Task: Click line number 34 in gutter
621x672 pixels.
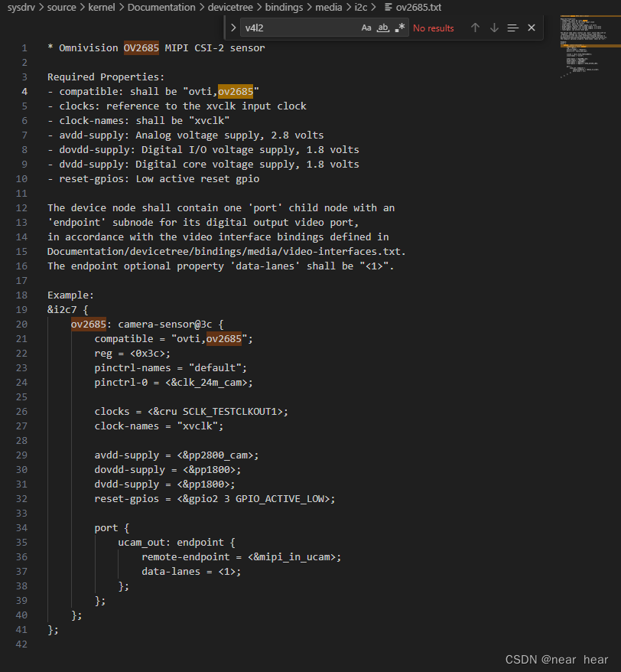Action: tap(21, 527)
